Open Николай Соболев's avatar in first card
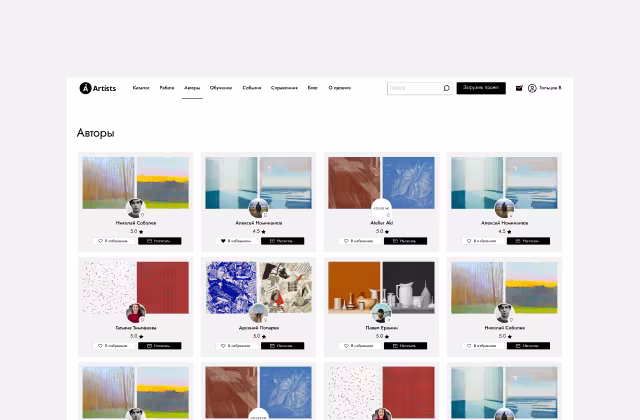This screenshot has width=640, height=420. click(x=135, y=208)
